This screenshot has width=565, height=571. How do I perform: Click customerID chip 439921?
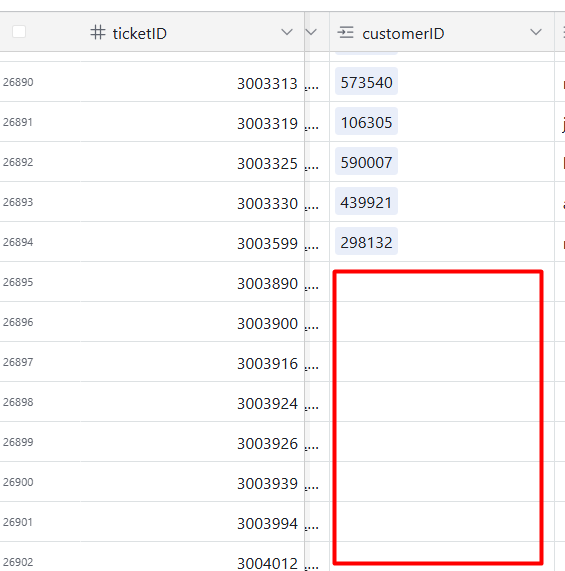(x=366, y=202)
